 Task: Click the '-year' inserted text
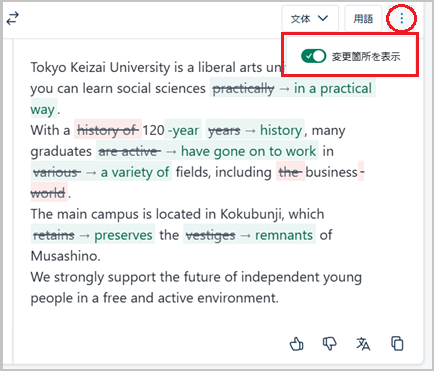click(x=183, y=130)
